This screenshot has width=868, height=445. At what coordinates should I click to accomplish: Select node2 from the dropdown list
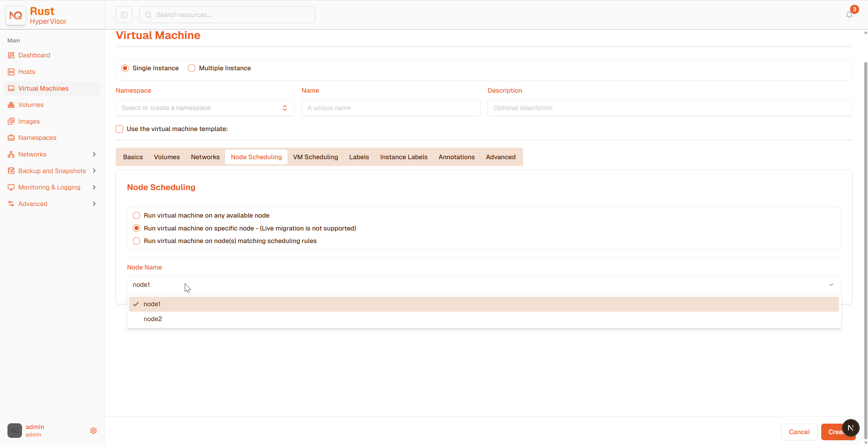(x=484, y=319)
